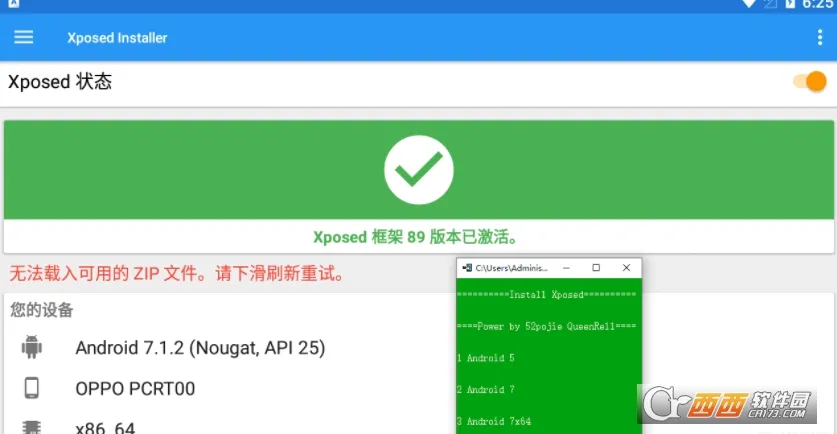
Task: Click the console window title bar icon
Action: coord(467,267)
